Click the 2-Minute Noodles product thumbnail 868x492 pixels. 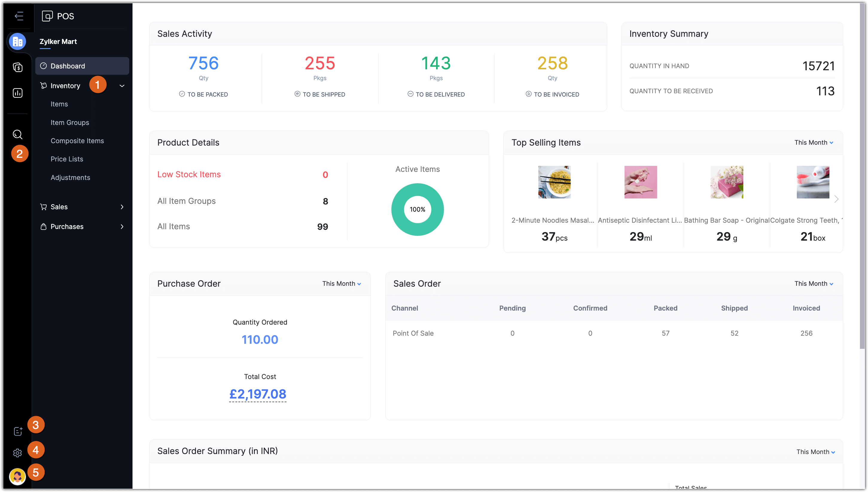554,182
